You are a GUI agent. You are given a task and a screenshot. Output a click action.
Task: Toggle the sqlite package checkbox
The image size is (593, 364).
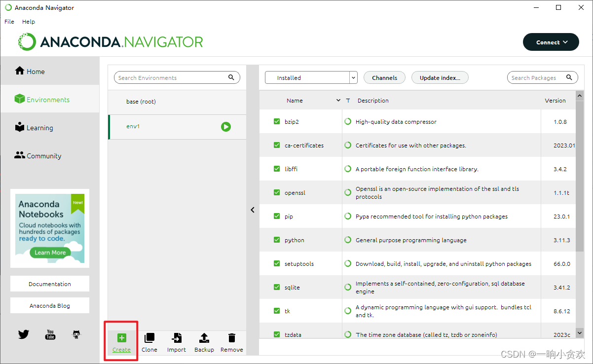(x=277, y=287)
